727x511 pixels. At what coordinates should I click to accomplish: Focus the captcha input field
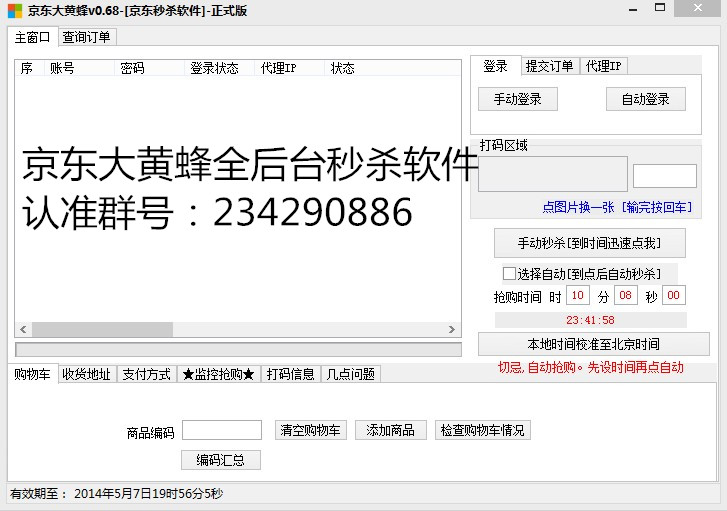tap(665, 176)
